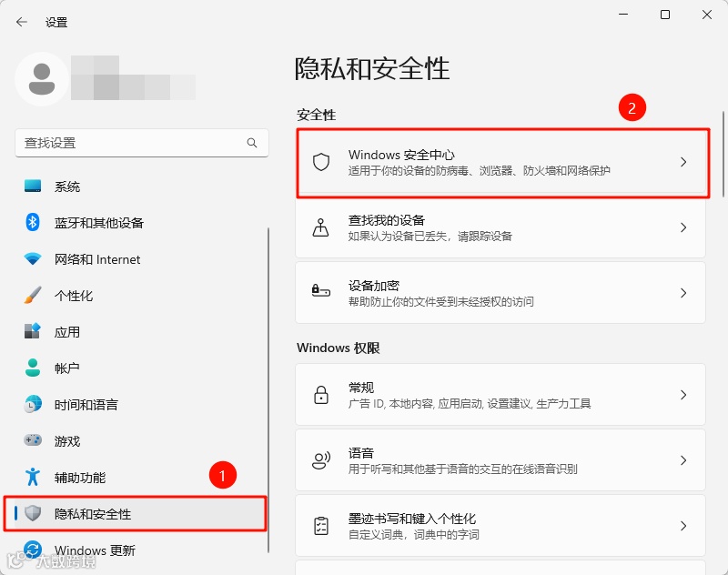
Task: Click the 隐私和安全性 shield icon
Action: [33, 513]
